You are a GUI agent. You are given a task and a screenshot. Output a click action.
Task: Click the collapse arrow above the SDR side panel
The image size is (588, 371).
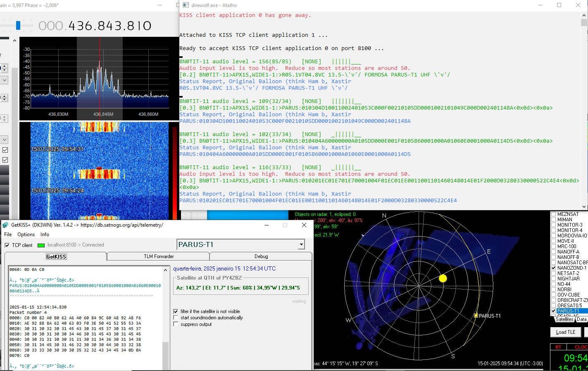(14, 41)
